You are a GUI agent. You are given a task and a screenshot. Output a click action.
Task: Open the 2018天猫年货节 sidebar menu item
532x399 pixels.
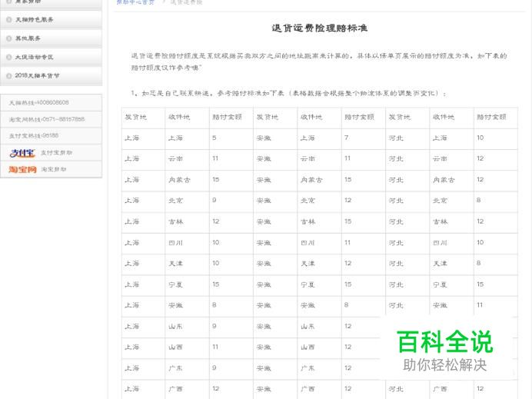(51, 75)
